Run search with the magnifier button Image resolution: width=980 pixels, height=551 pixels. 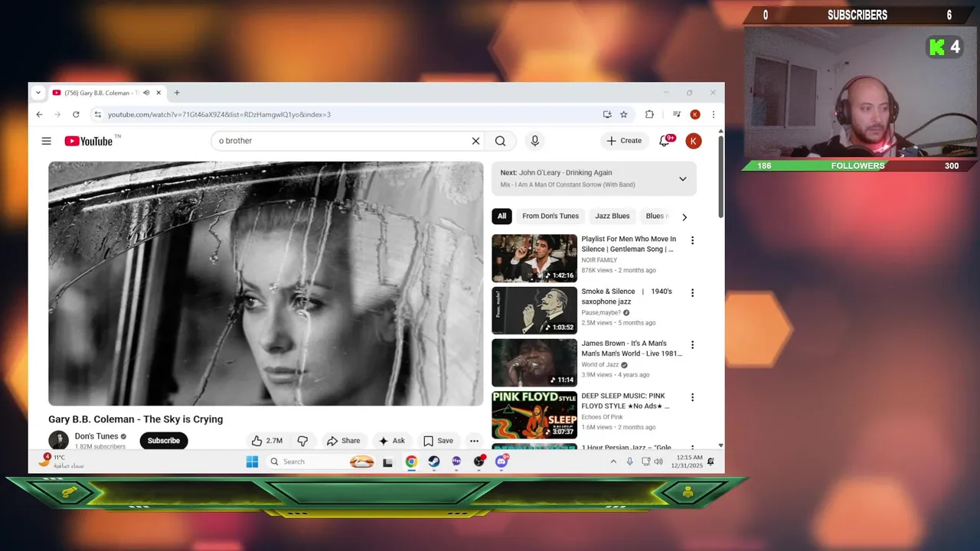500,141
